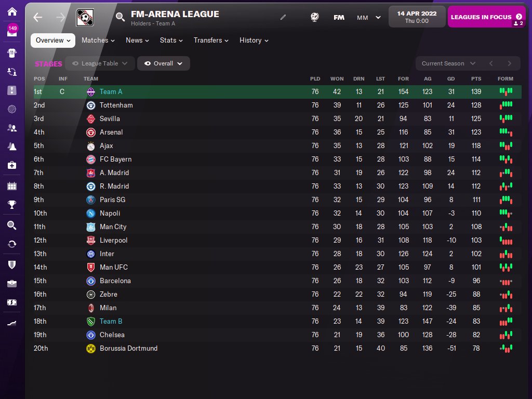Open the Schedule calendar icon
This screenshot has height=399, width=532.
tap(12, 186)
